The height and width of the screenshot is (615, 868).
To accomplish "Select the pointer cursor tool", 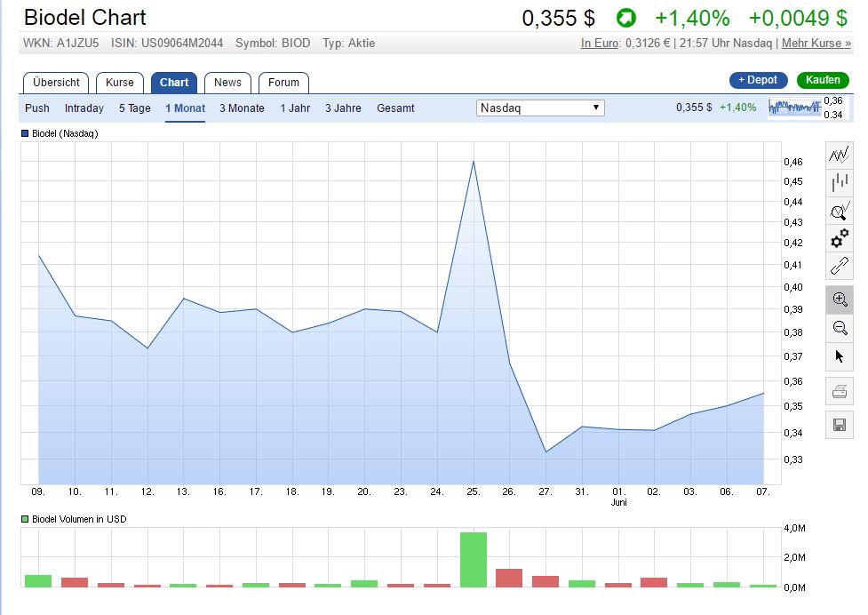I will (x=840, y=356).
